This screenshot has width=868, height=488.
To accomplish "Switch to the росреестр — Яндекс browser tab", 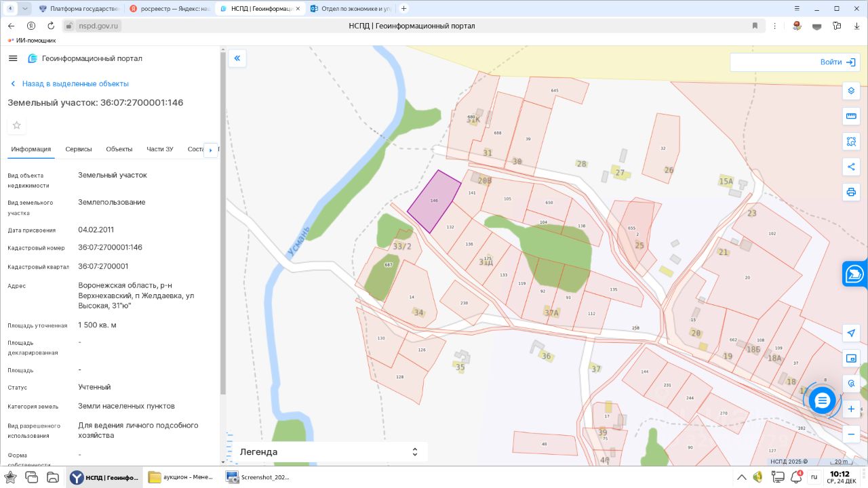I will [170, 8].
